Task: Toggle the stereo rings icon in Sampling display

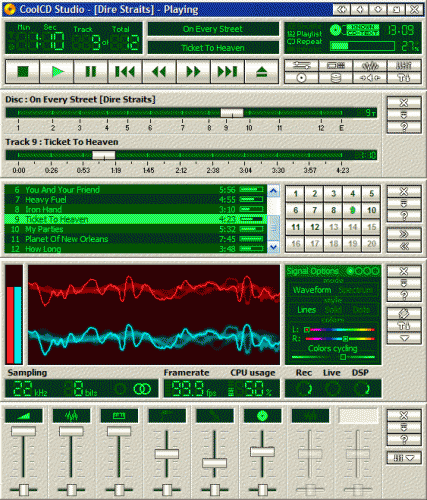Action: coord(142,389)
